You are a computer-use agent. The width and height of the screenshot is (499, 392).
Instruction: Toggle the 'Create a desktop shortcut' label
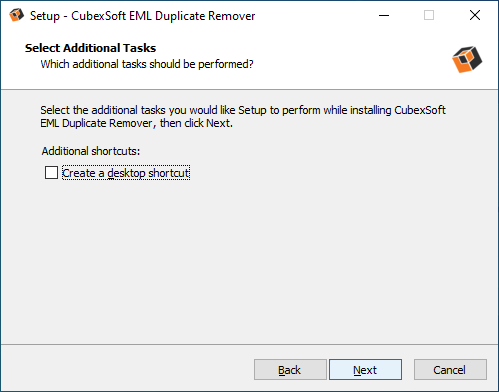(126, 173)
